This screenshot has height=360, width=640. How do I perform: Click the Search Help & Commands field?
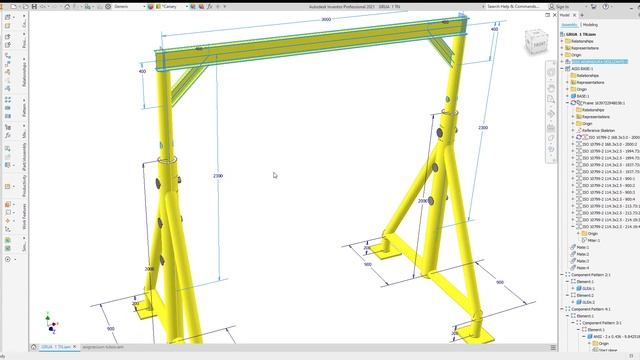point(513,7)
